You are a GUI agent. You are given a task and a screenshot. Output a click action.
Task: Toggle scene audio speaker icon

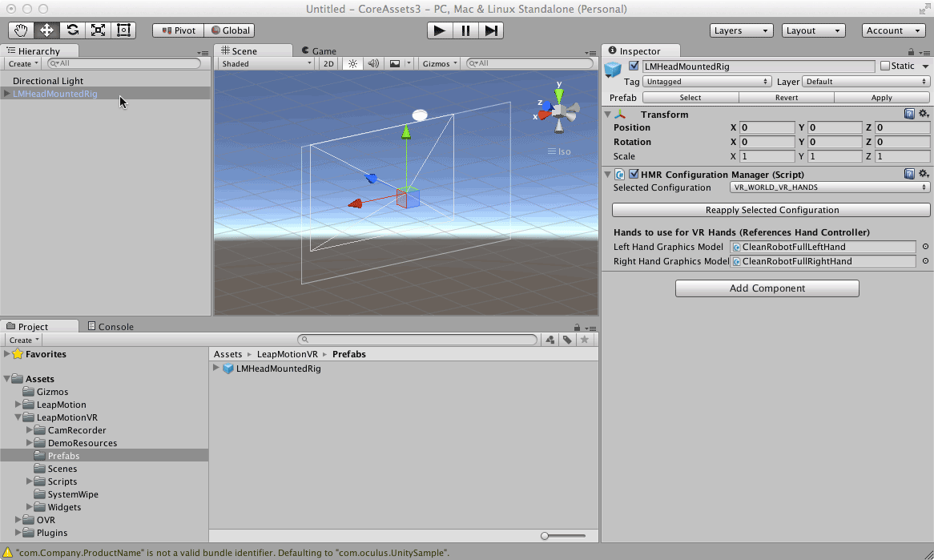pos(373,64)
